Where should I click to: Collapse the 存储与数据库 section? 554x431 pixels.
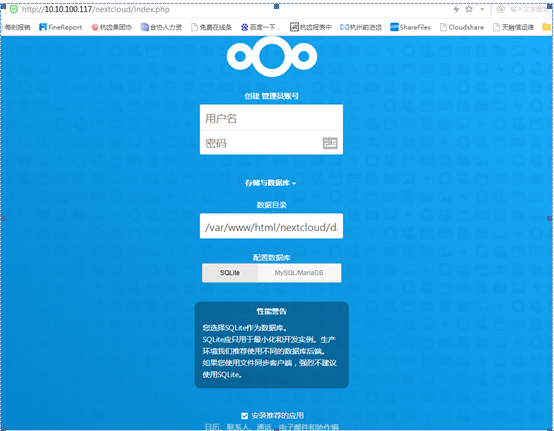point(271,183)
